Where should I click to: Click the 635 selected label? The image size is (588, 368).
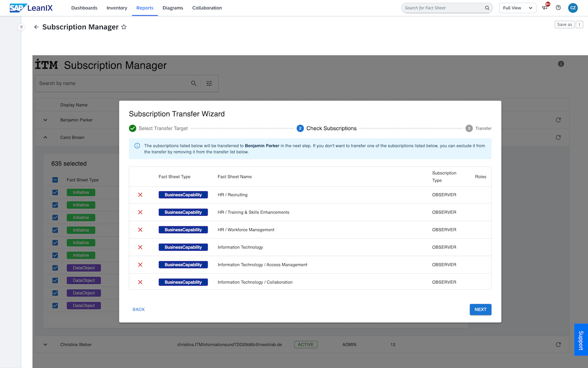(69, 164)
